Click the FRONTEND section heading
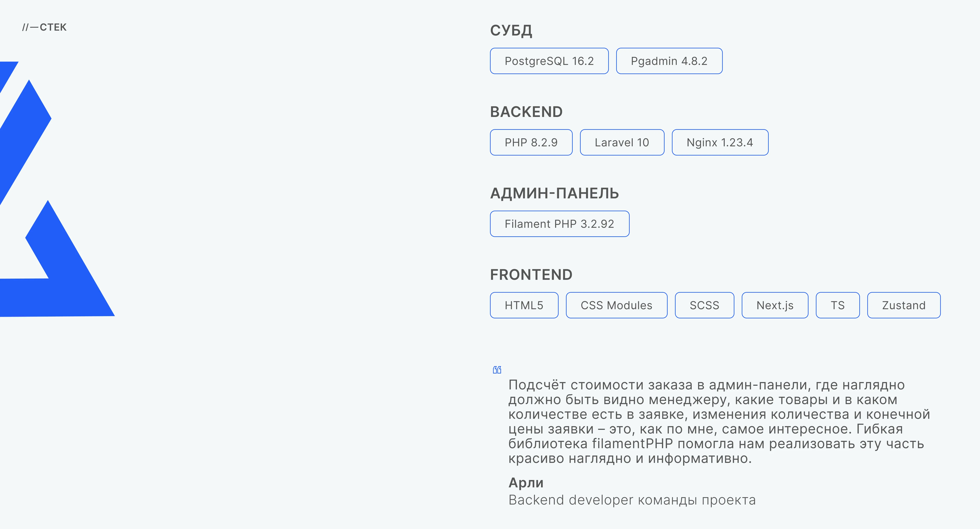Image resolution: width=980 pixels, height=529 pixels. [x=531, y=274]
